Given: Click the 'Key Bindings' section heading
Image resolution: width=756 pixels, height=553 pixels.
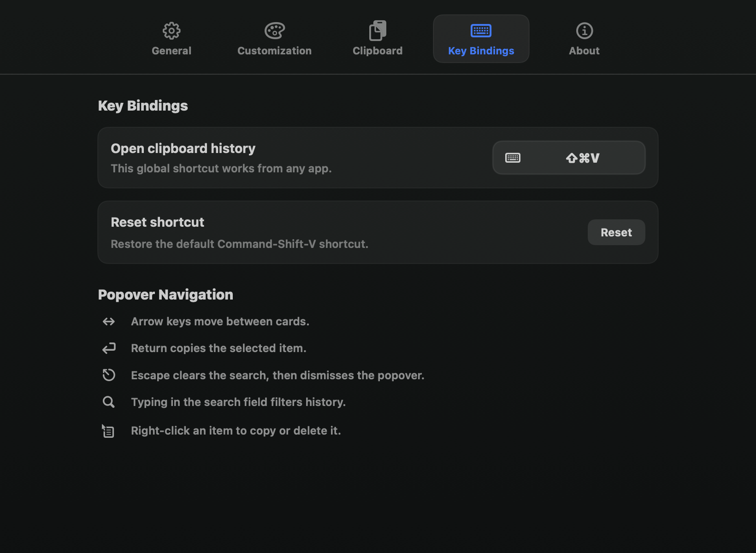Looking at the screenshot, I should click(143, 106).
